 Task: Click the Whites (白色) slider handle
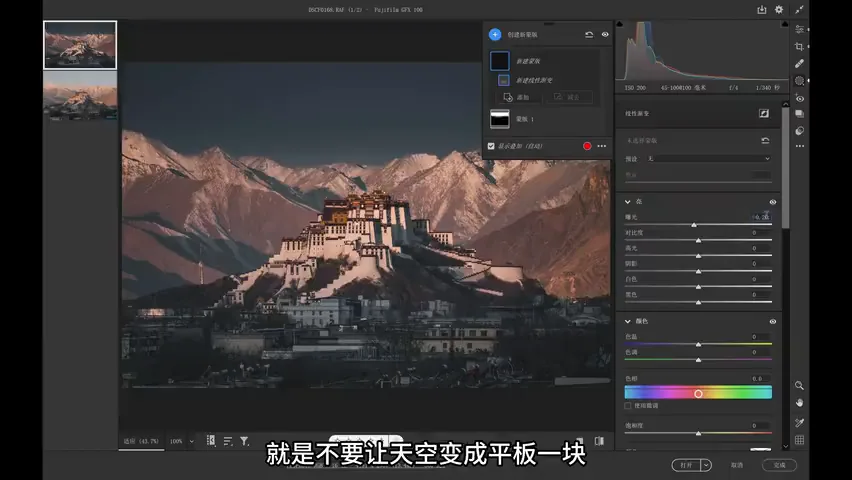click(x=698, y=286)
